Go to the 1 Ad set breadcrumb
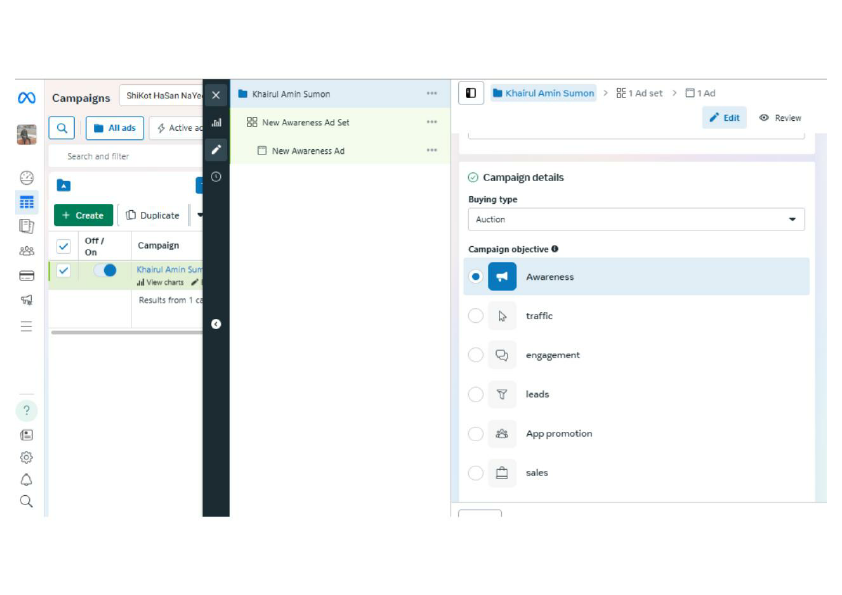The image size is (842, 595). point(639,93)
